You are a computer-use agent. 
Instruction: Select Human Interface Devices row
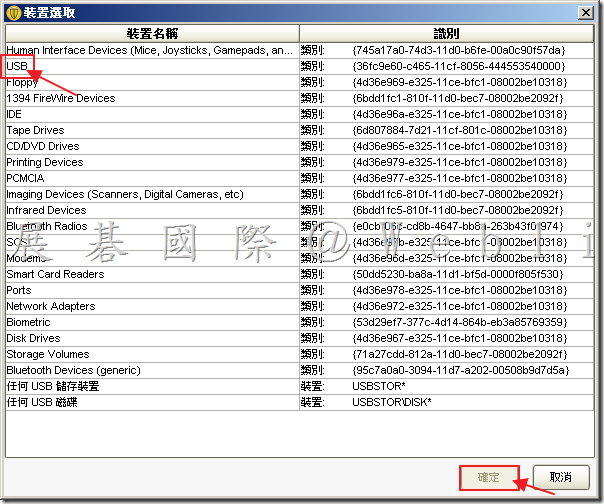(150, 50)
